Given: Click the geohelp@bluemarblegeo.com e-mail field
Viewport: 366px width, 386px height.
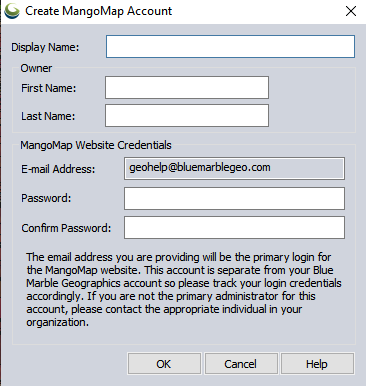Looking at the screenshot, I should [234, 169].
